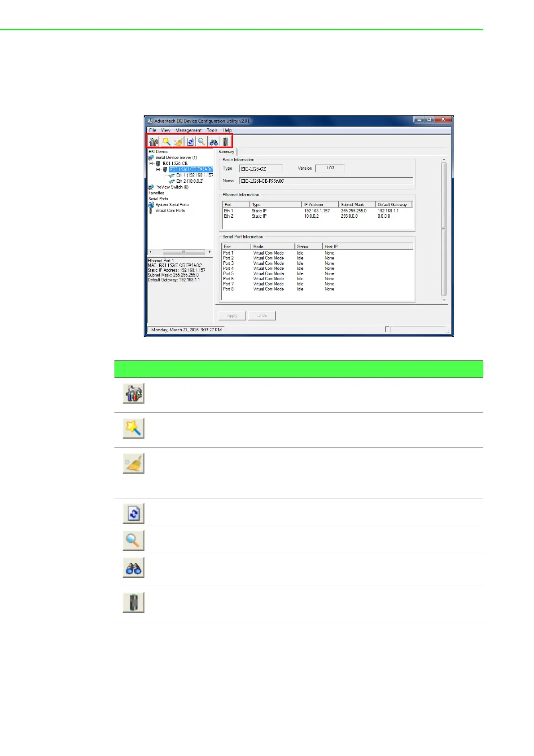Click the magic wand icon in the utility toolbar
This screenshot has height=756, width=534.
tap(166, 142)
